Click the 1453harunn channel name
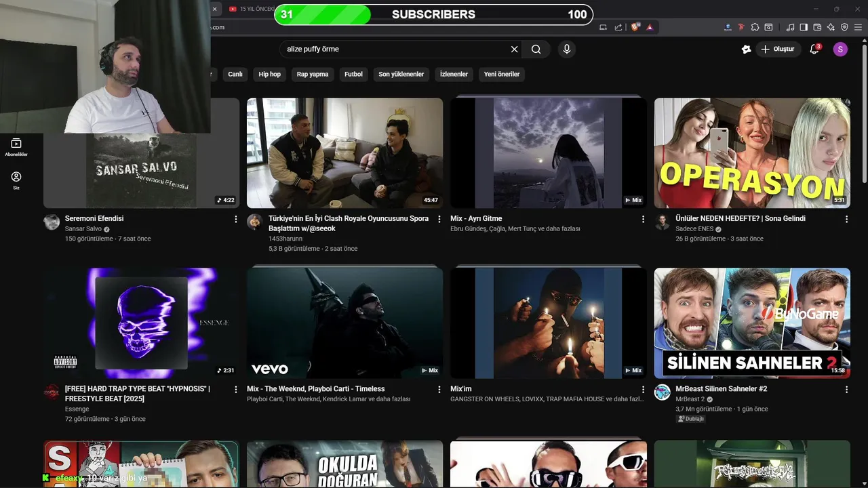The height and width of the screenshot is (488, 868). 285,239
